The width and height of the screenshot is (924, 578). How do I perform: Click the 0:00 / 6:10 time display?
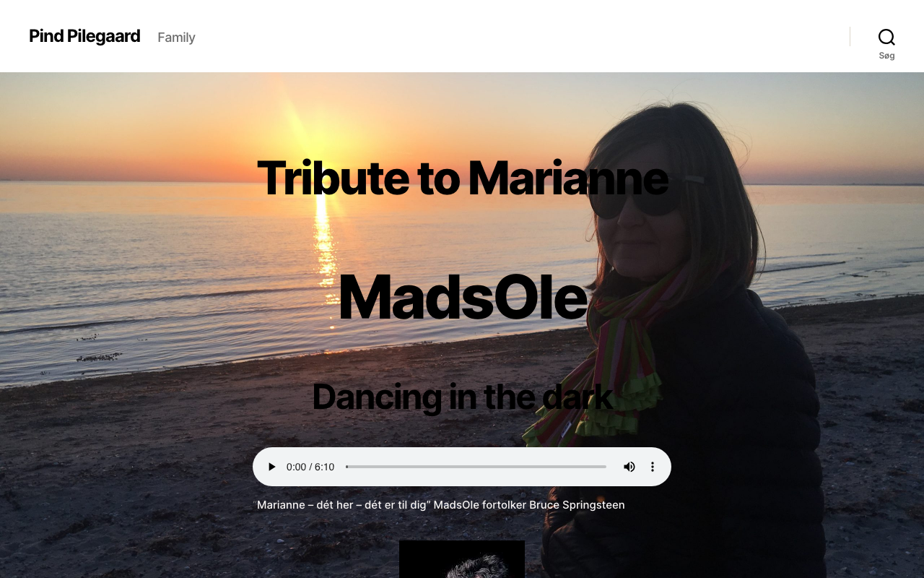pos(310,467)
